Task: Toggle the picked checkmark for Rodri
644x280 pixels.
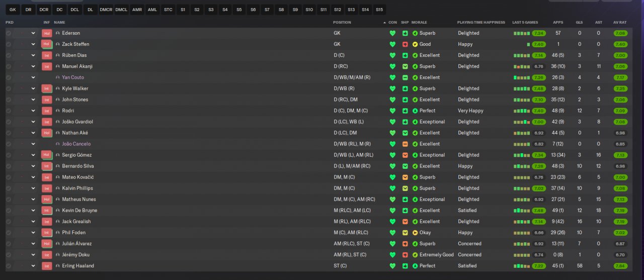Action: point(9,111)
